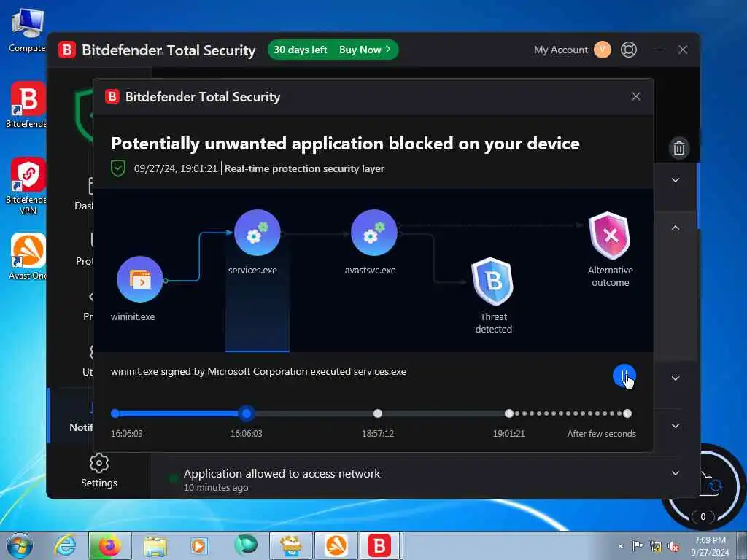The height and width of the screenshot is (560, 747).
Task: Select the avastsvc.exe process node
Action: point(374,233)
